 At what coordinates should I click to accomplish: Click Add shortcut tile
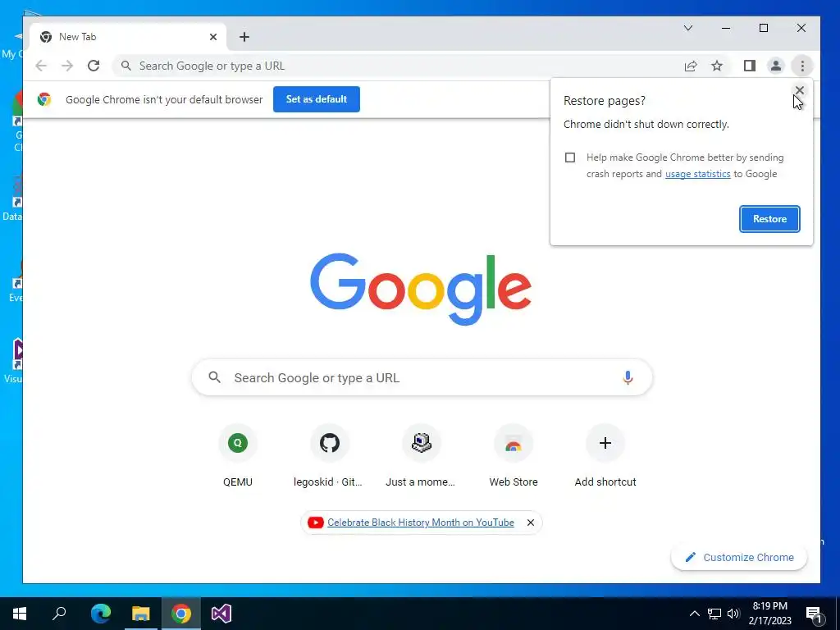point(605,456)
